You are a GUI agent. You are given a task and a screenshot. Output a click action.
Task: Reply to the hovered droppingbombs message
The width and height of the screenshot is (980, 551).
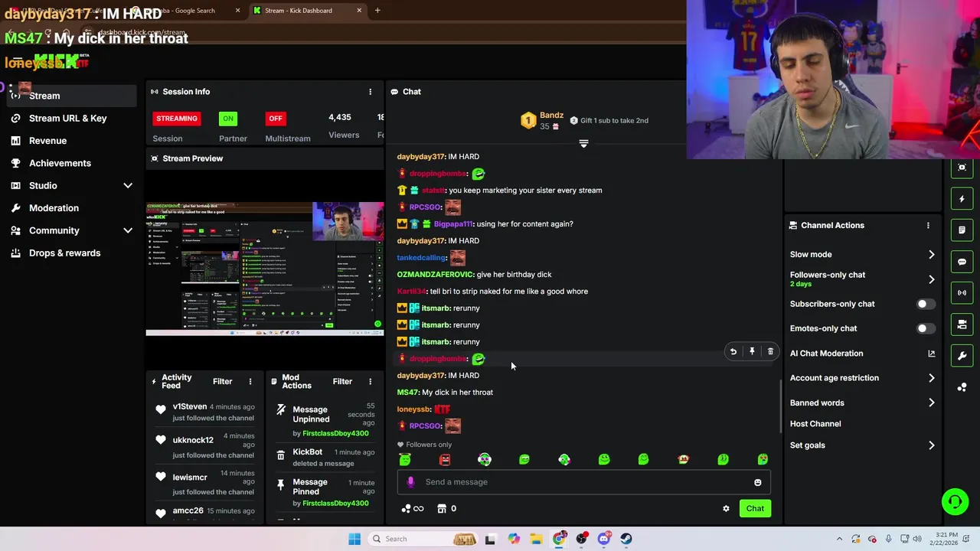[733, 352]
